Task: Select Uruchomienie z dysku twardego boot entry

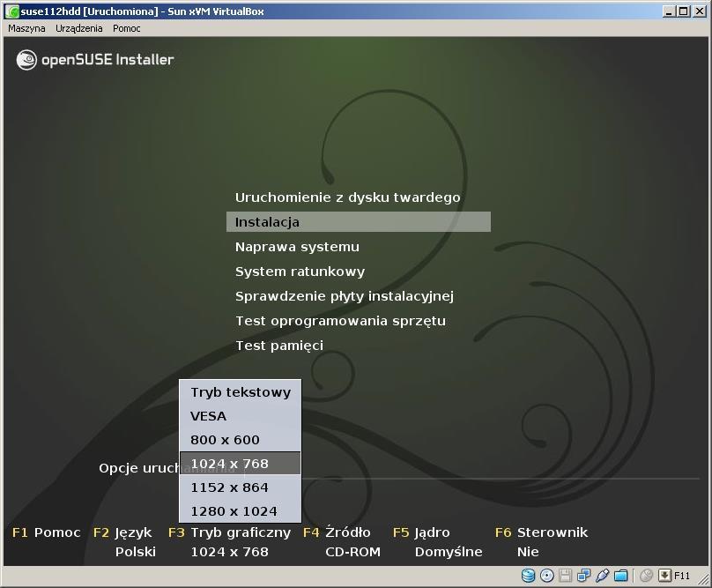Action: (347, 197)
